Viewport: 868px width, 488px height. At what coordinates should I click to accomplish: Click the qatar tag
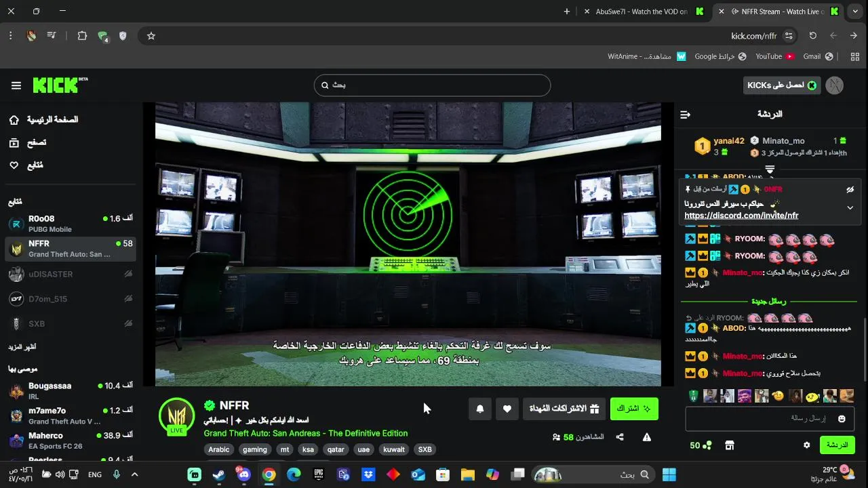pyautogui.click(x=336, y=449)
